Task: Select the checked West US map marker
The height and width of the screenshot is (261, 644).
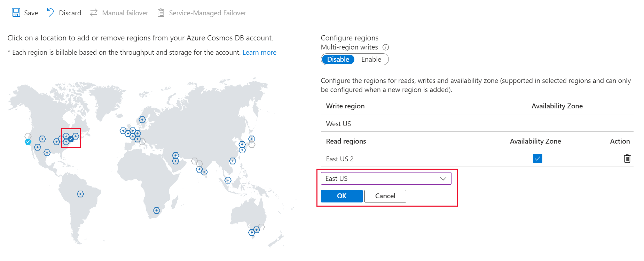Action: click(x=28, y=141)
